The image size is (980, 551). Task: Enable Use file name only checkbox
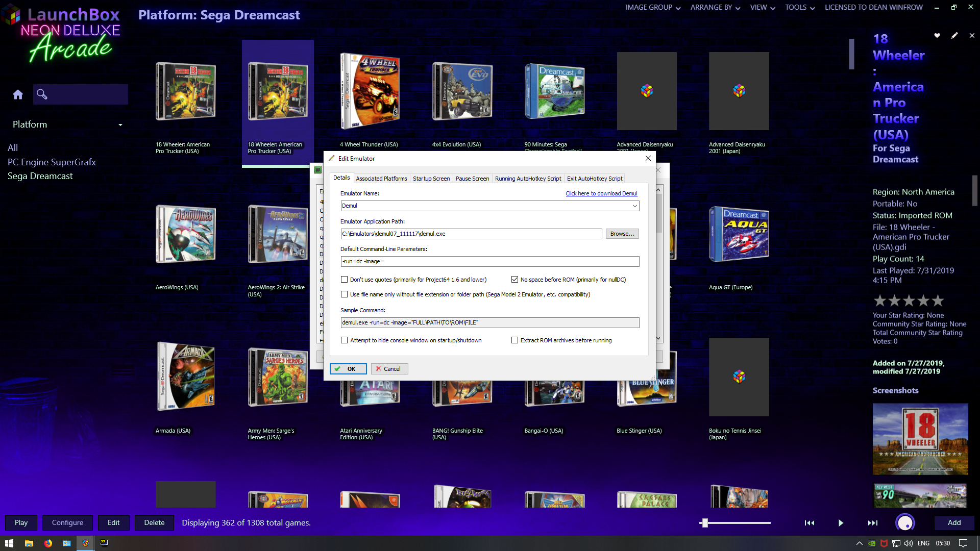pos(344,294)
